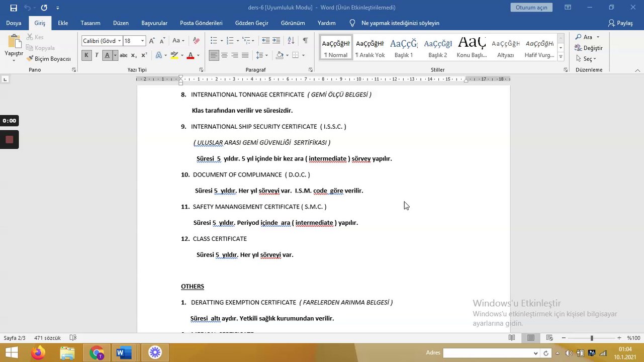Click the Adres input field in taskbar
Viewport: 644px width, 362px height.
click(x=487, y=353)
